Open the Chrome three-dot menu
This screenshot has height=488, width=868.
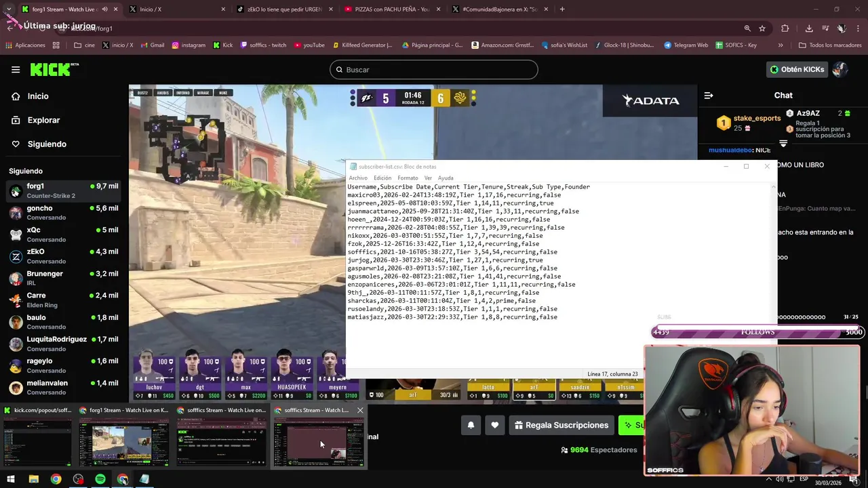858,28
